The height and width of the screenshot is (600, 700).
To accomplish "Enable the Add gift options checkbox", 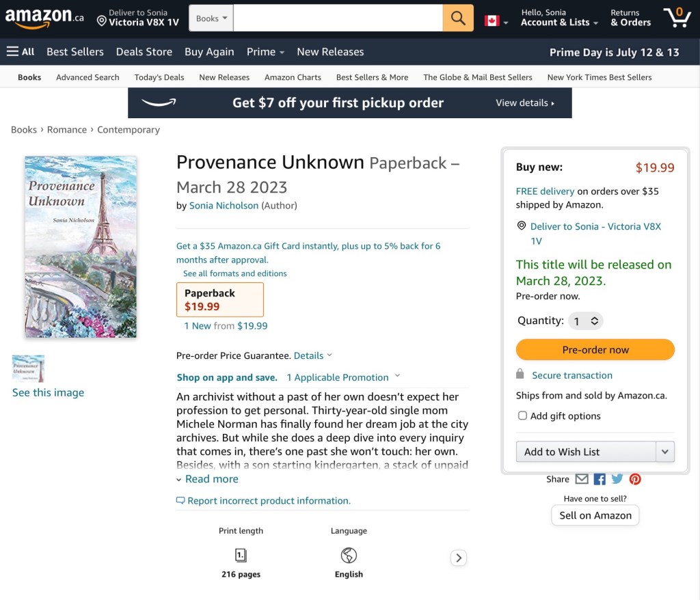I will click(522, 415).
